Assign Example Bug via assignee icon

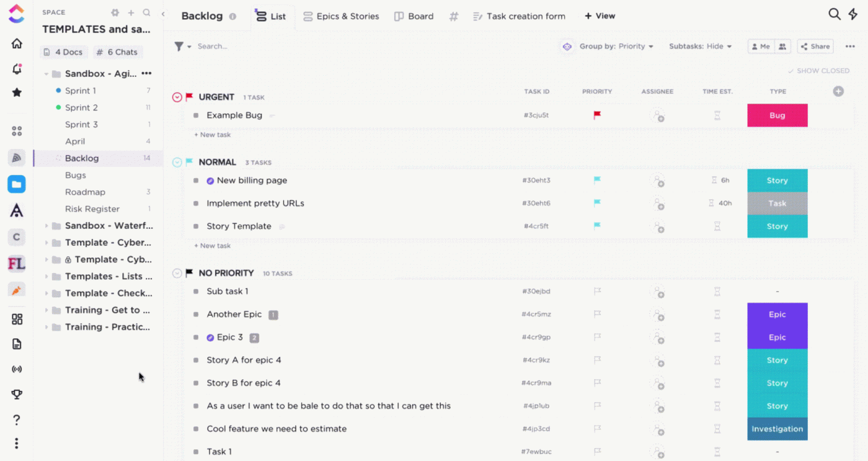coord(657,115)
